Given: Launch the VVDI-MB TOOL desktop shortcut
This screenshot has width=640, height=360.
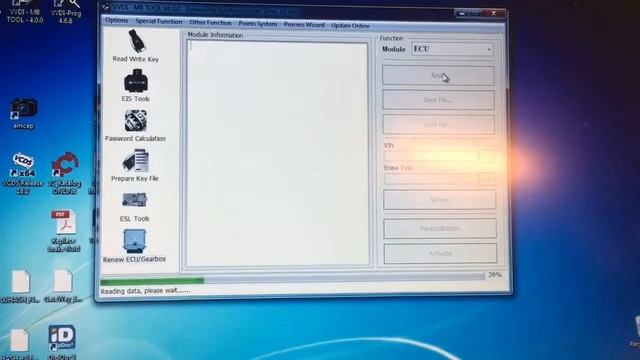Looking at the screenshot, I should [x=24, y=11].
